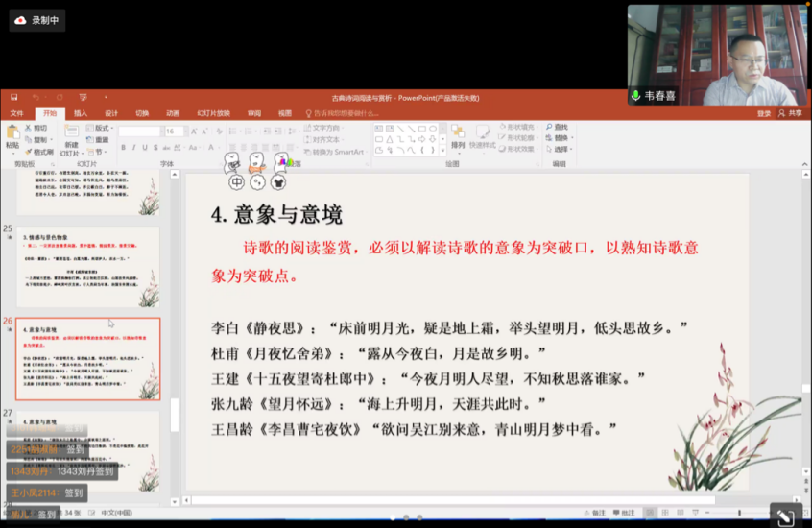Screen dimensions: 812x528
Task: Toggle Italic (I) formatting
Action: tap(134, 148)
